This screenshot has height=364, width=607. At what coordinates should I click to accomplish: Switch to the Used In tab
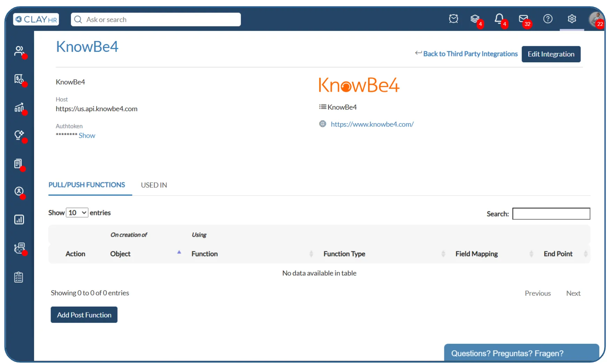point(154,185)
